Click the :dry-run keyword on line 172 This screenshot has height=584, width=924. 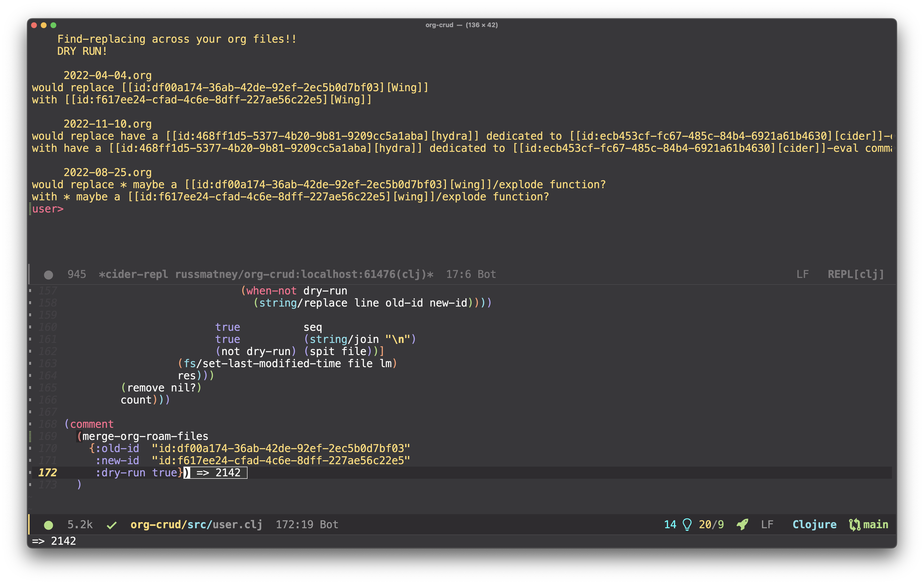click(120, 472)
